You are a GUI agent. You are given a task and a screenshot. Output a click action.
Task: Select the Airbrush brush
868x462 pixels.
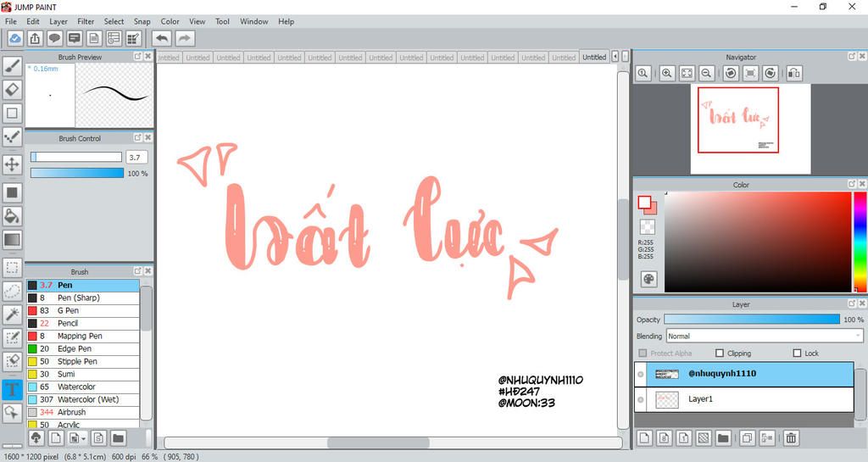tap(83, 412)
